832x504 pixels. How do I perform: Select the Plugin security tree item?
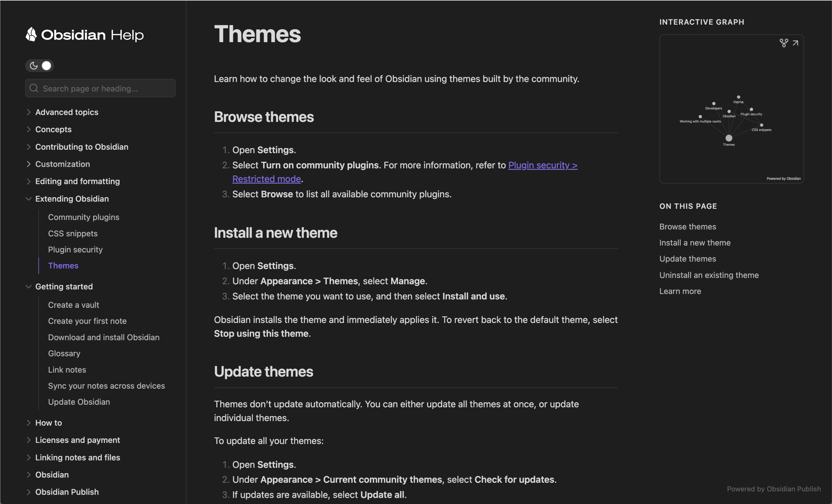(x=75, y=249)
